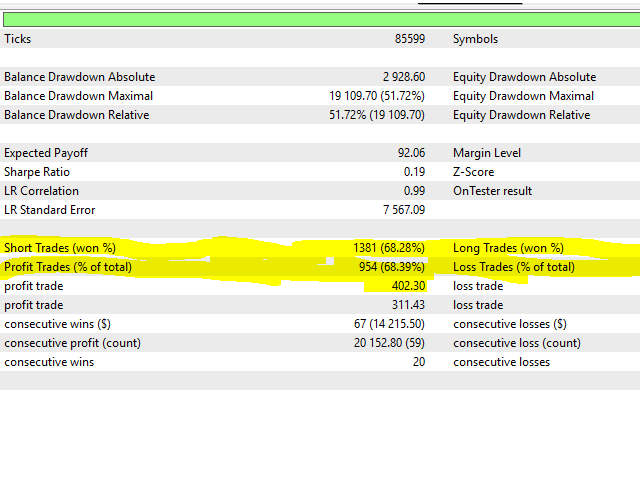Select the 'Ticks' label
The image size is (640, 480).
pos(18,39)
